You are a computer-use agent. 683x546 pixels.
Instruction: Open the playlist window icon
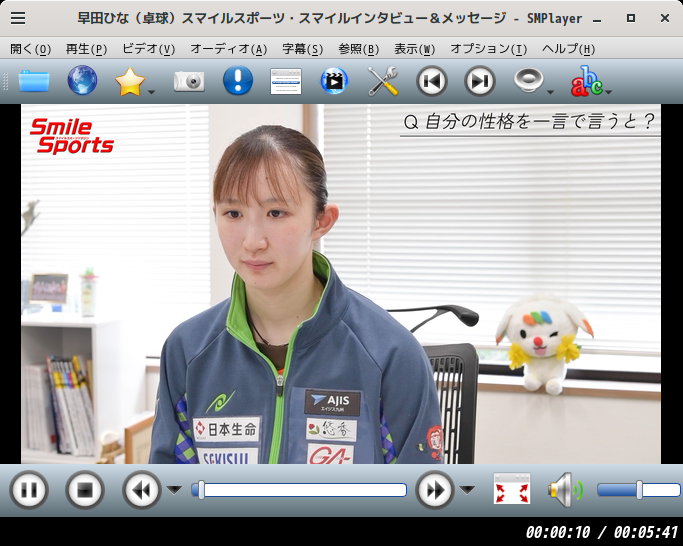pos(286,81)
